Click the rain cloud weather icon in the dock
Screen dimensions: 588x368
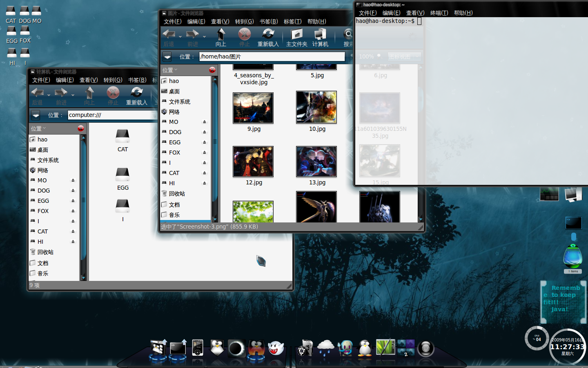click(x=325, y=348)
